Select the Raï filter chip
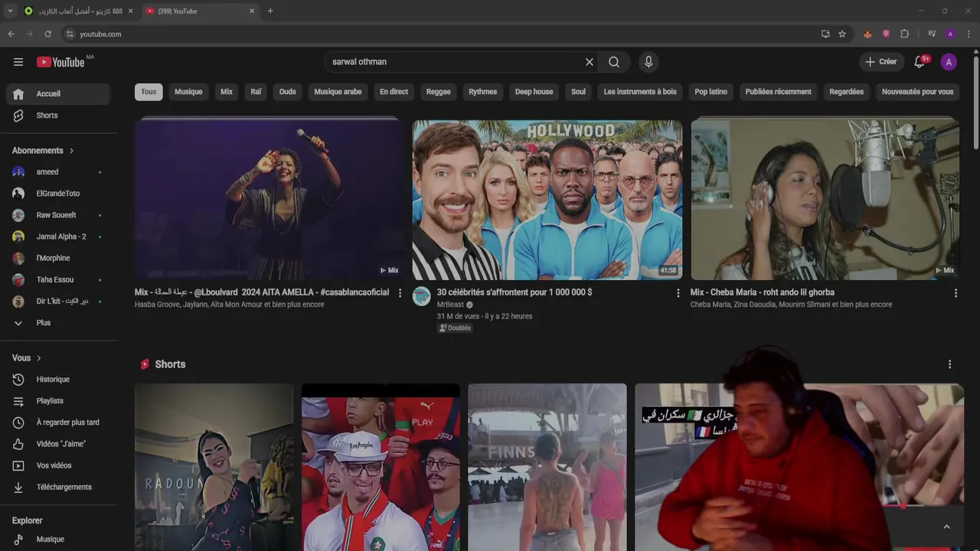Screen dimensions: 980x551 tap(256, 92)
